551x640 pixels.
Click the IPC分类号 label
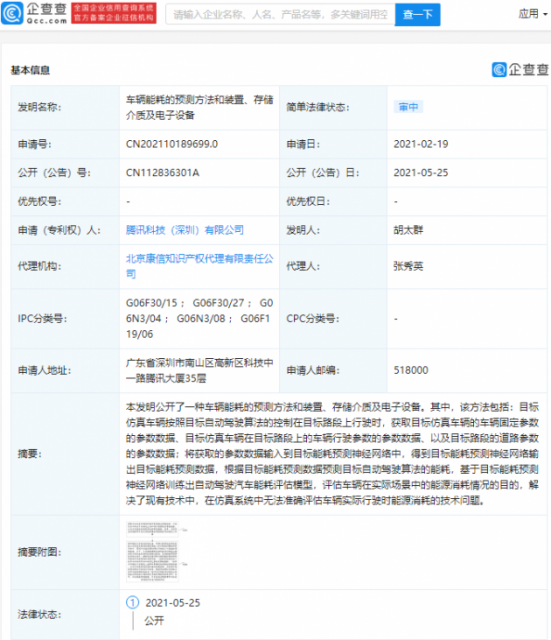(42, 319)
